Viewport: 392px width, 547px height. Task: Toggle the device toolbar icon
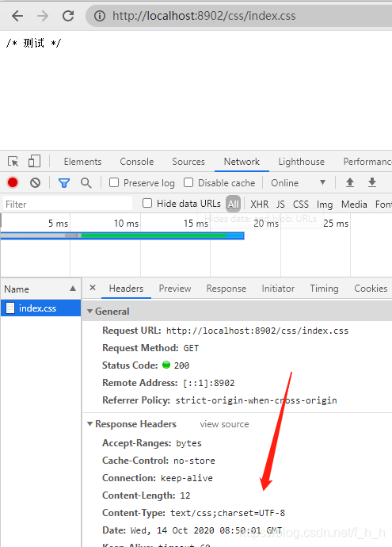click(34, 162)
